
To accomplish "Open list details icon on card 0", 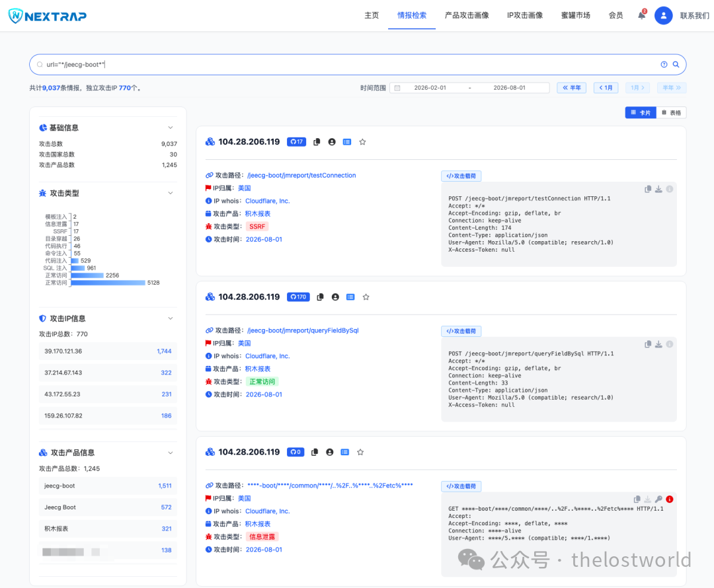I will tap(344, 453).
